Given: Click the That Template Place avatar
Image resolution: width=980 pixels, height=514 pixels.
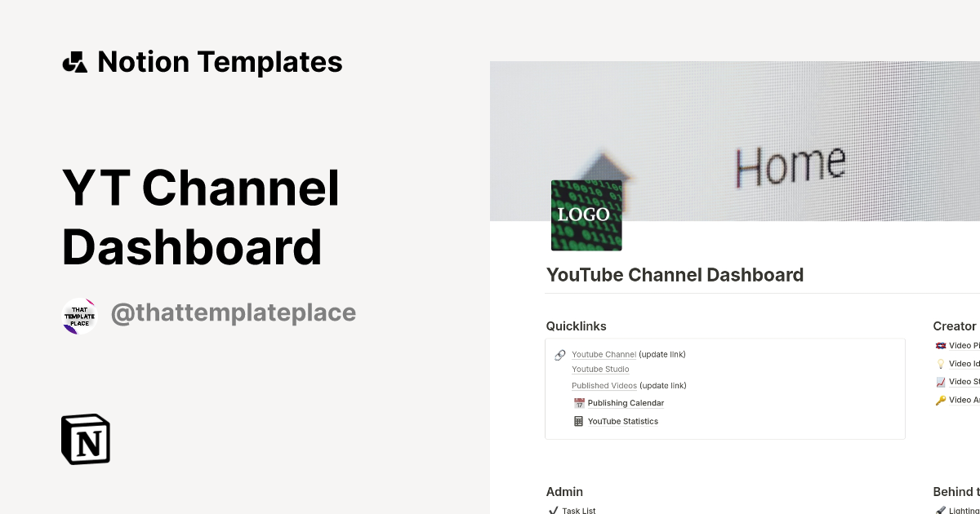Looking at the screenshot, I should [x=79, y=316].
